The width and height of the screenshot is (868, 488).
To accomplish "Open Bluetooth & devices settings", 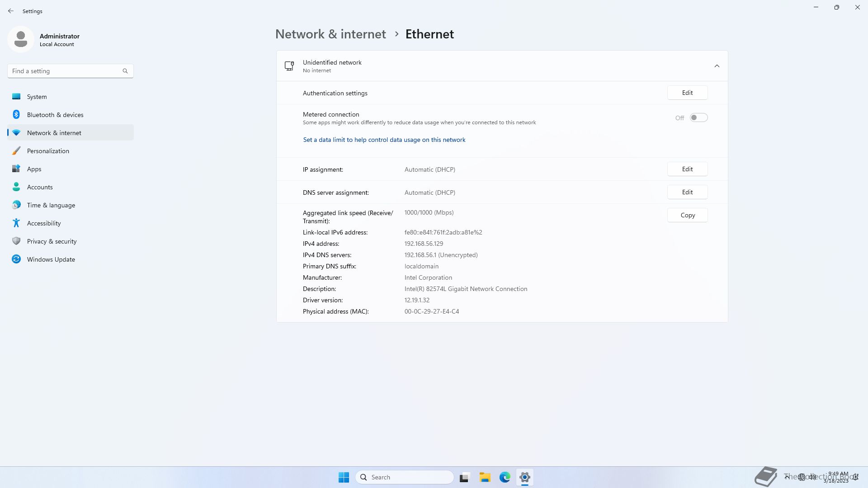I will (x=55, y=115).
